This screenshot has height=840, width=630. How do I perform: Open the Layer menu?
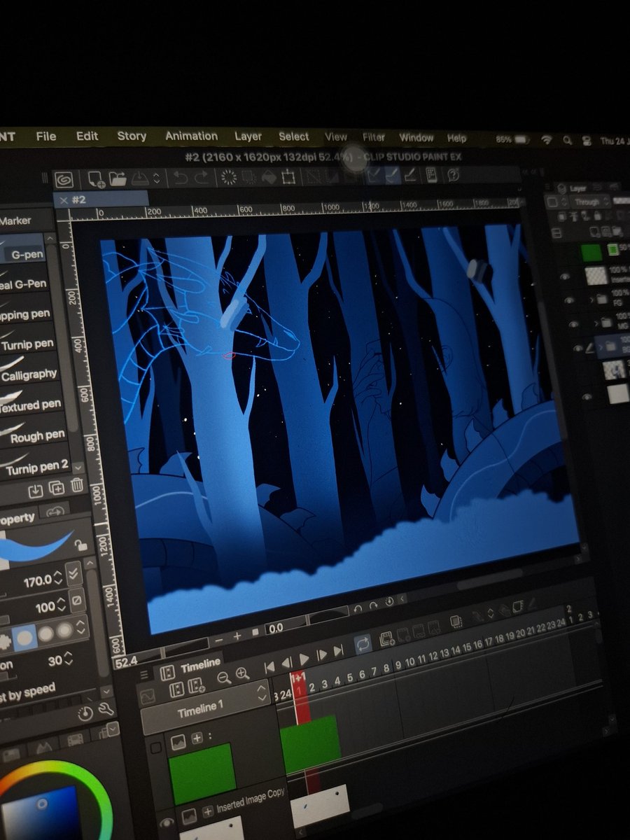point(248,136)
